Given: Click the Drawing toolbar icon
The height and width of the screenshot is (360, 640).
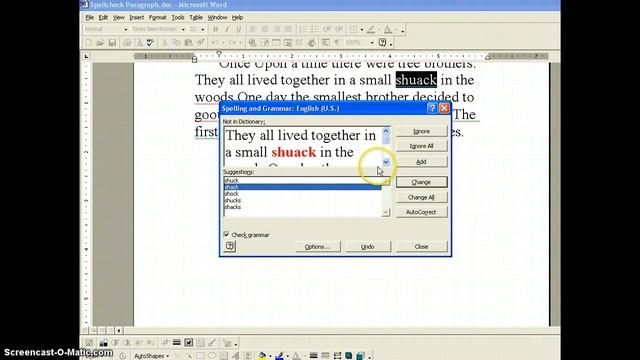Looking at the screenshot, I should pos(312,42).
